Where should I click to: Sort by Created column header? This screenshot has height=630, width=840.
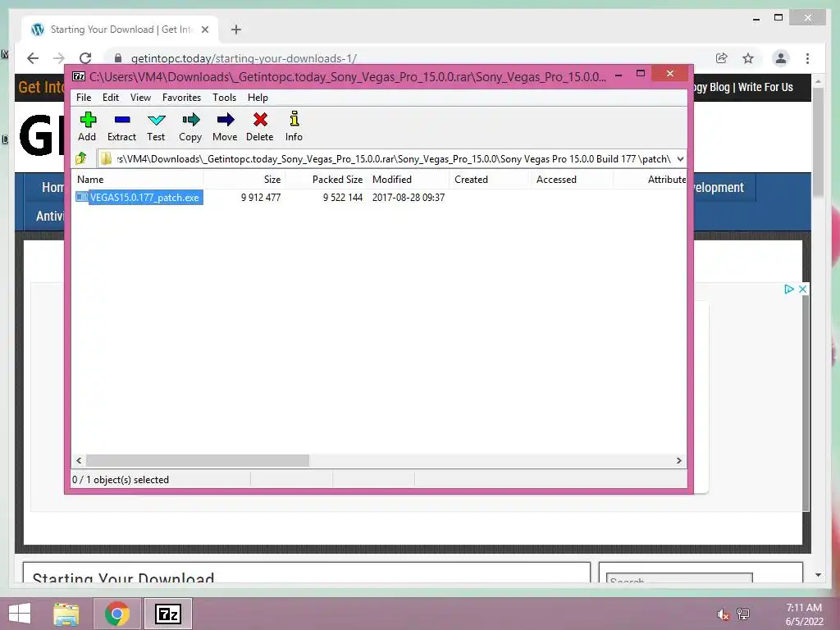[491, 180]
